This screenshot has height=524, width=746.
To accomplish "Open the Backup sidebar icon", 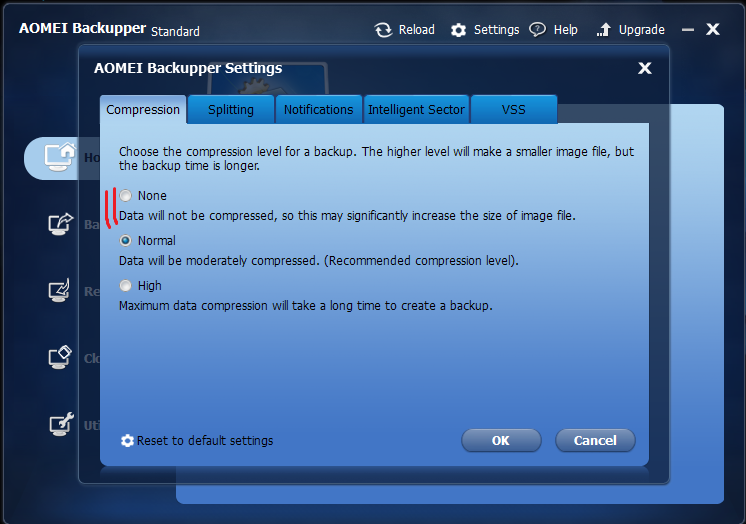I will pyautogui.click(x=60, y=224).
